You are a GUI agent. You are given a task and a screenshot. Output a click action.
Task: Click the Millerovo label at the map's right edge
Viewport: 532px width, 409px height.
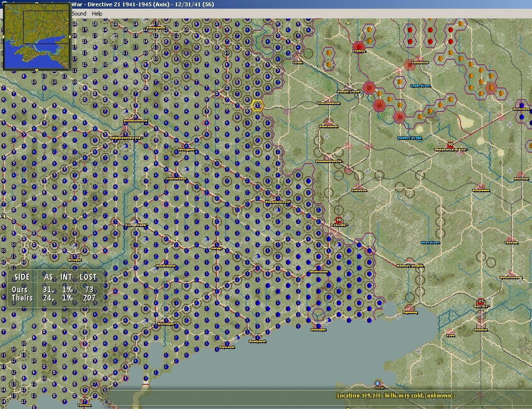(522, 109)
